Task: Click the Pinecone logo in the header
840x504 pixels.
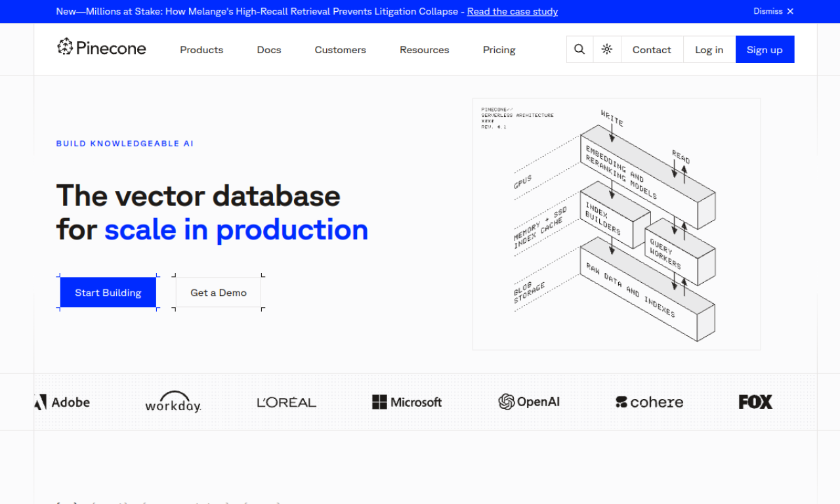Action: pos(102,48)
